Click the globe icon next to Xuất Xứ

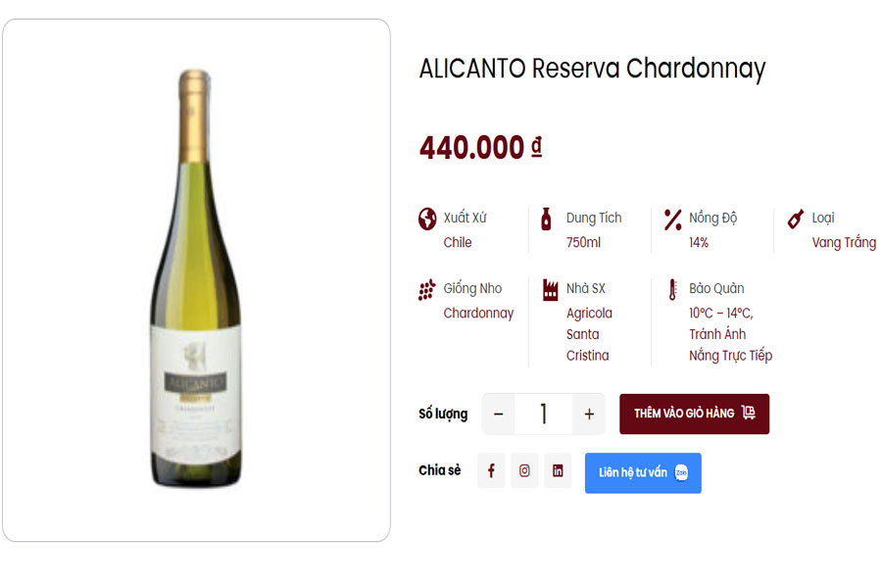[x=427, y=218]
